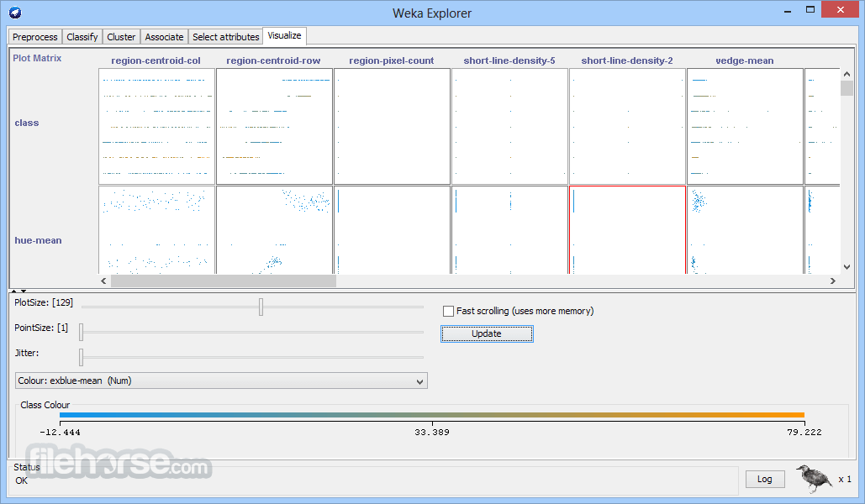This screenshot has height=504, width=865.
Task: Open hue-mean vs region-centroid-row plot
Action: [274, 230]
